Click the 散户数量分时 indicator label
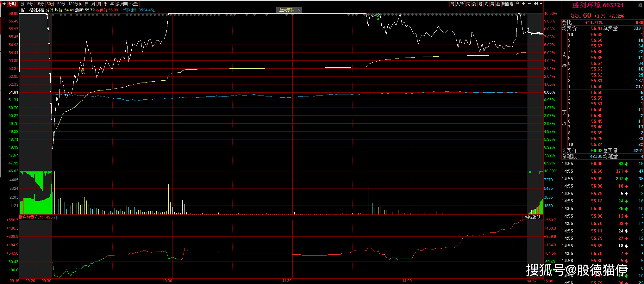The height and width of the screenshot is (284, 644). [30, 217]
